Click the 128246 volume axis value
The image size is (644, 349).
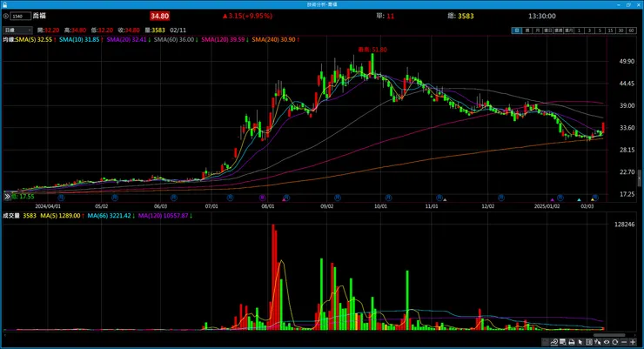[624, 225]
